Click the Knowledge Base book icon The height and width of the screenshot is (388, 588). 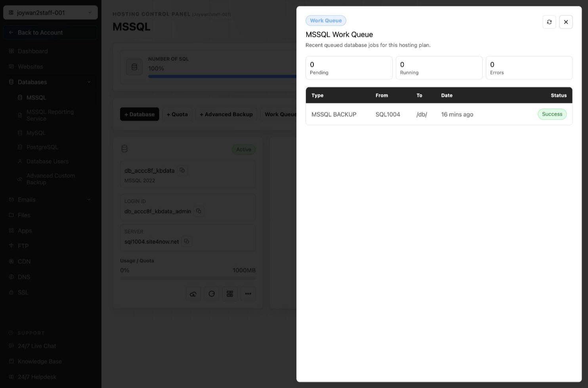tap(11, 361)
